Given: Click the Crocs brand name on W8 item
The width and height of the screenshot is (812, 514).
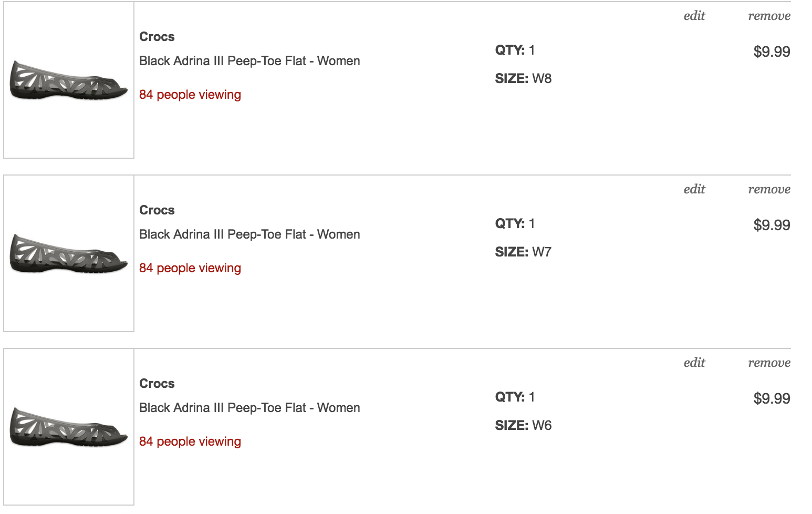Looking at the screenshot, I should click(157, 37).
